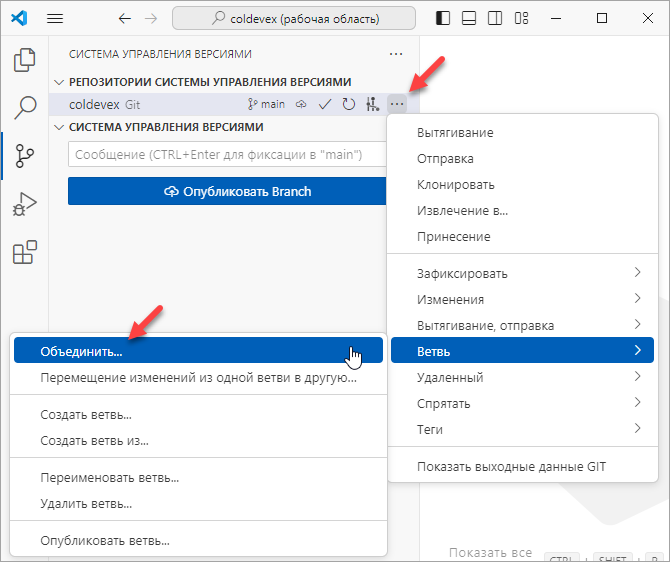Open the Explorer view in activity bar
This screenshot has height=562, width=670.
pyautogui.click(x=24, y=60)
